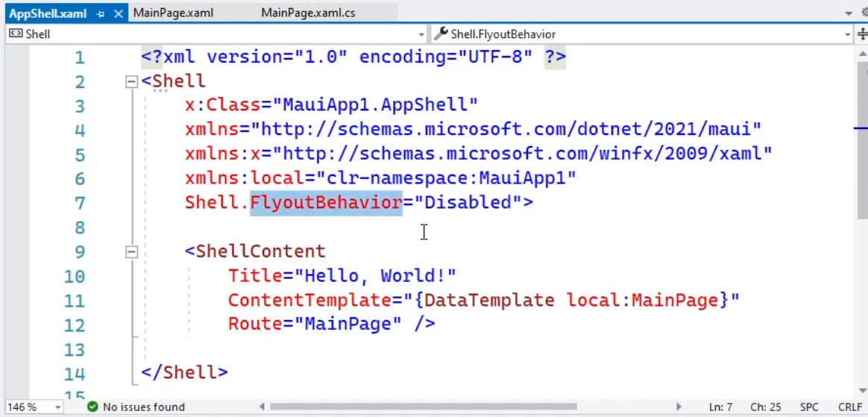Screen dimensions: 868x417
Task: Click the vertical scrollbar up arrow
Action: (863, 53)
